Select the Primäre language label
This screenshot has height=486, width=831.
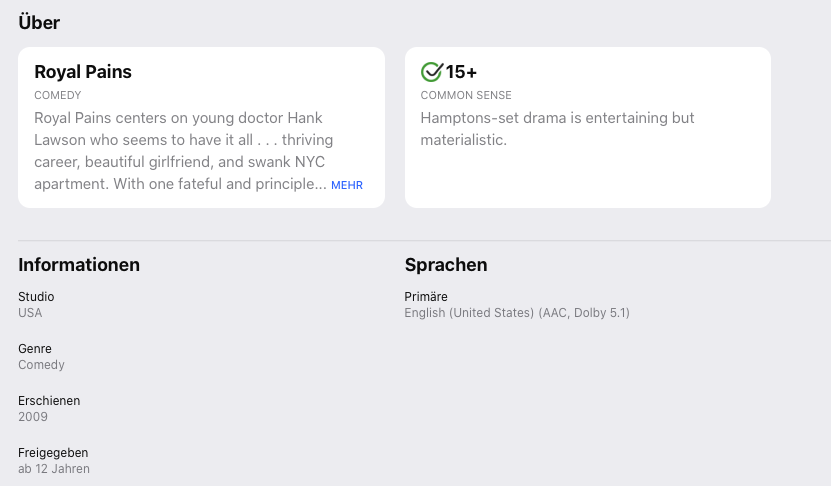(426, 297)
